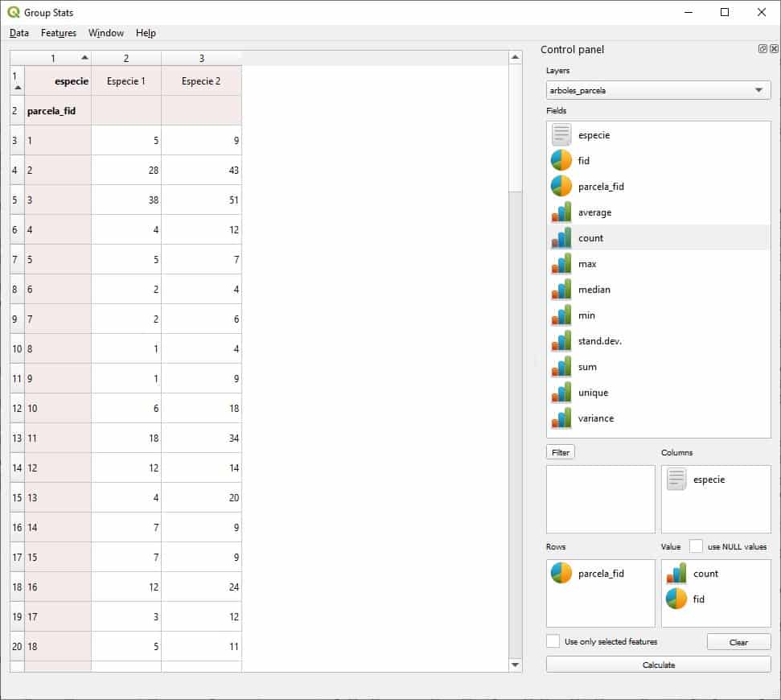Open the Layers dropdown arboles_parcela
The height and width of the screenshot is (700, 781).
[658, 90]
